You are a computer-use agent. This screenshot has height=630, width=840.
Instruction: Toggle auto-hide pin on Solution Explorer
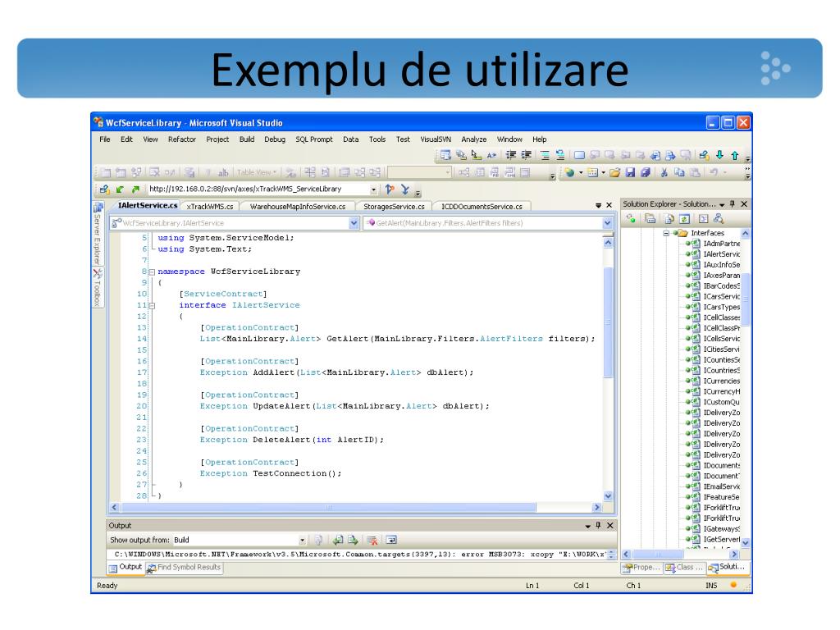point(733,204)
